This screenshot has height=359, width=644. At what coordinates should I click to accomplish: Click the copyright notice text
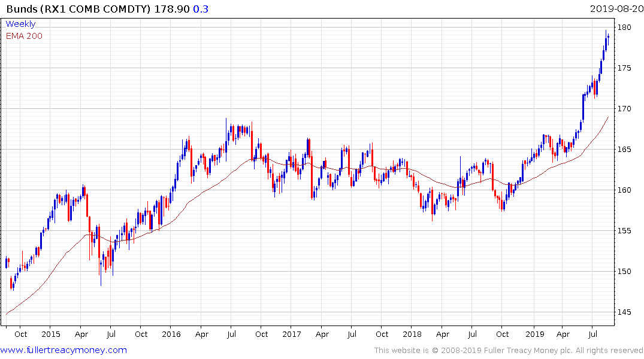pos(509,351)
